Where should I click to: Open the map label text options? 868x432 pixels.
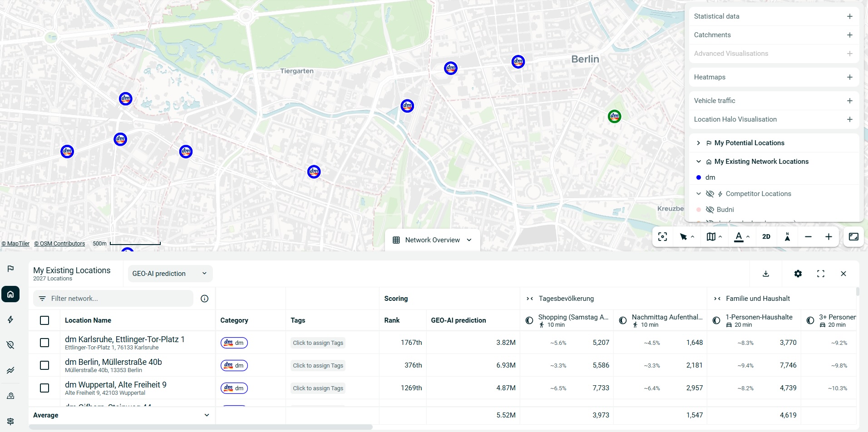[742, 237]
